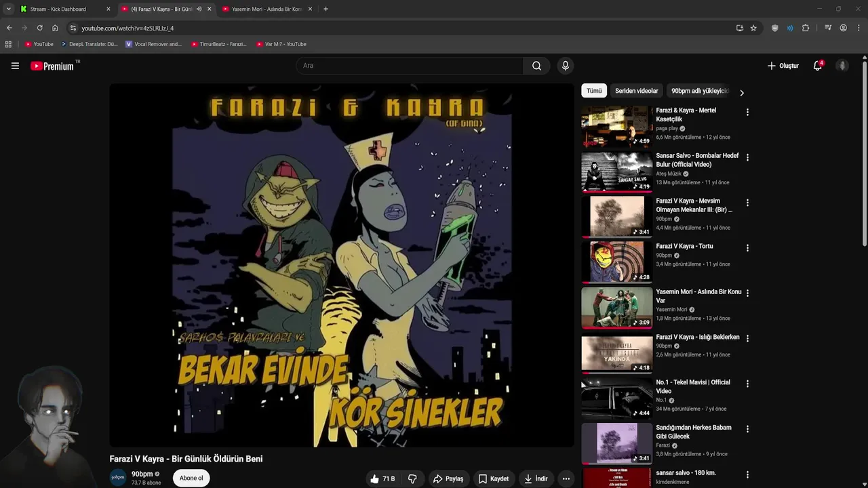Open tab search dropdown arrow

click(x=8, y=9)
